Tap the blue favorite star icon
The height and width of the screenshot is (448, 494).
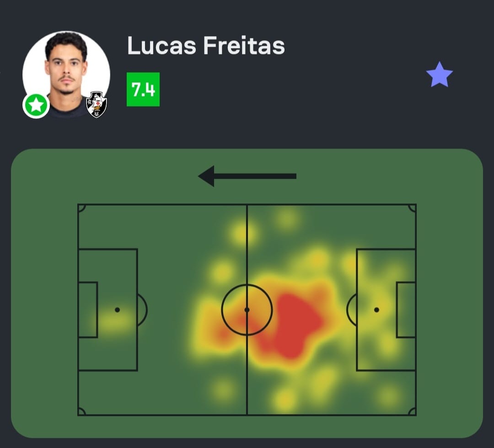coord(439,75)
